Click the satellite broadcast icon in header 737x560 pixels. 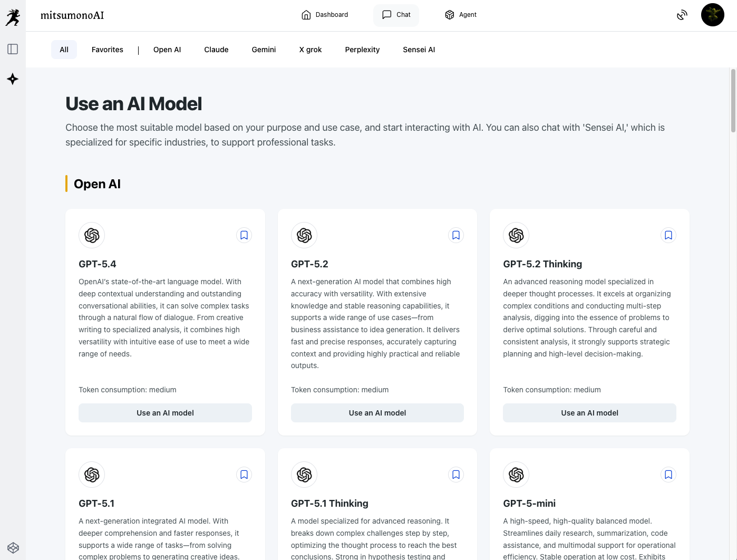[x=682, y=15]
